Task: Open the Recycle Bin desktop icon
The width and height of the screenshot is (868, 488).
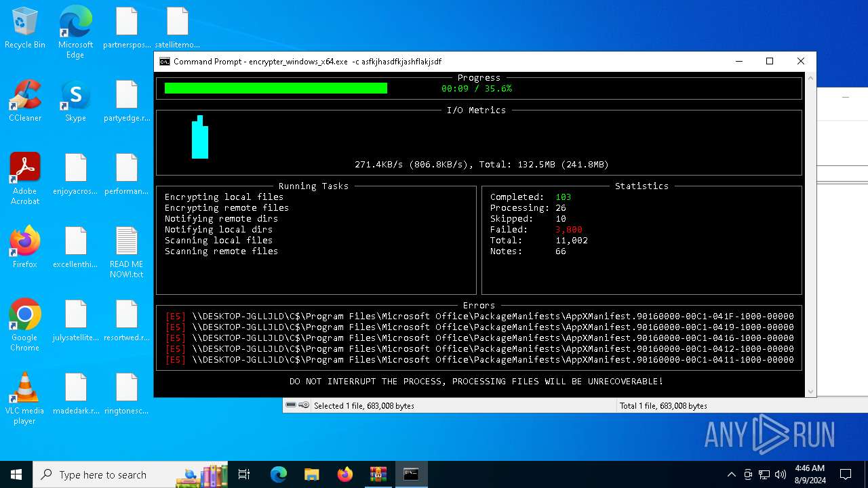Action: (x=25, y=28)
